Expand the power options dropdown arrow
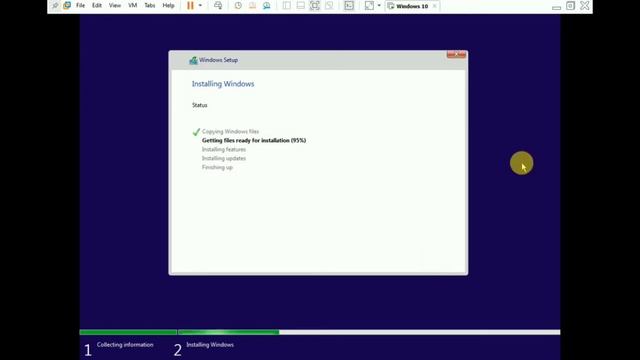Viewport: 640px width, 360px height. 200,5
